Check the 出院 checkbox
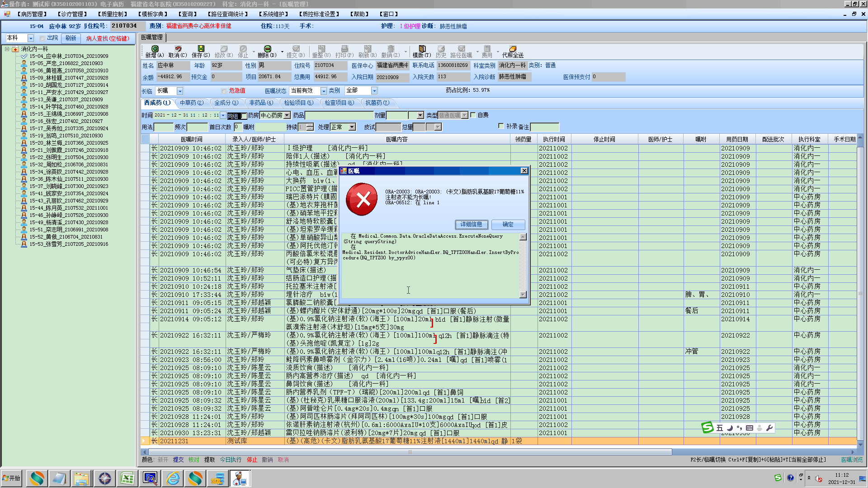 (42, 38)
